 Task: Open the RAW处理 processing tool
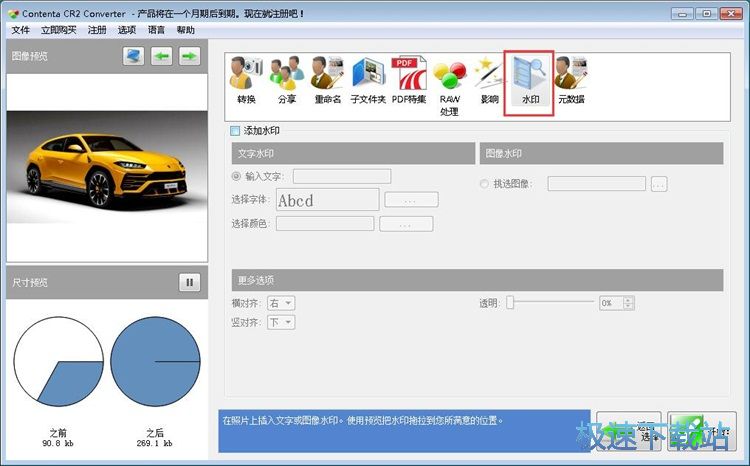(449, 87)
